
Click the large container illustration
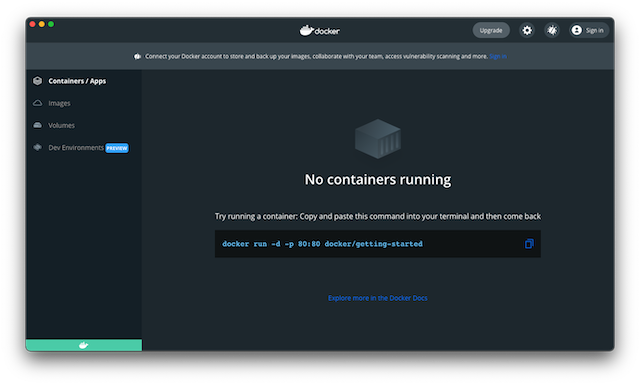click(378, 139)
